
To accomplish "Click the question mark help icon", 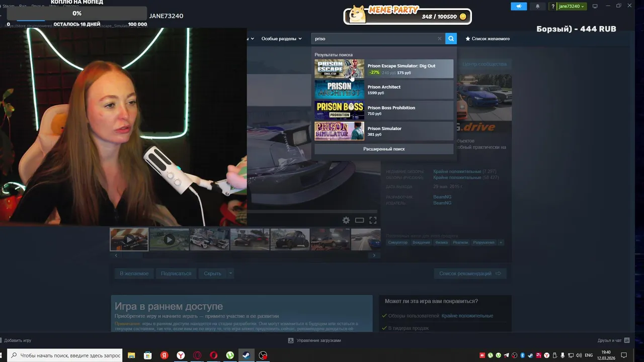I will coord(553,7).
